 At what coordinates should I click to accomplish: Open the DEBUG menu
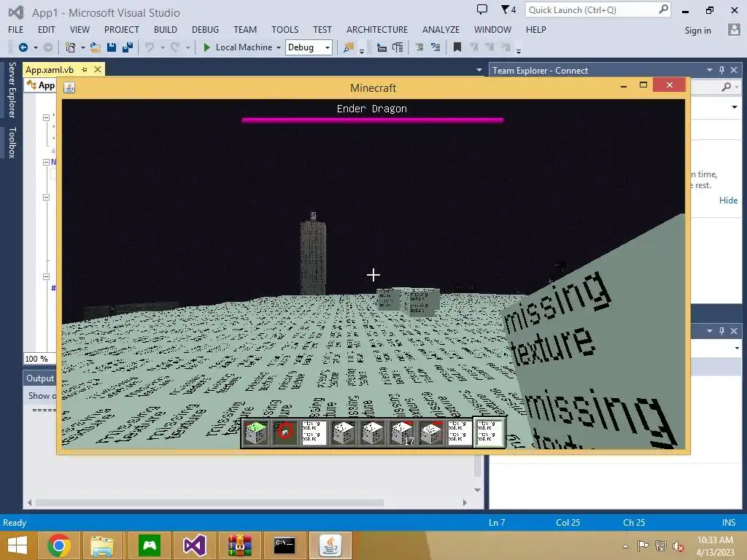[205, 29]
